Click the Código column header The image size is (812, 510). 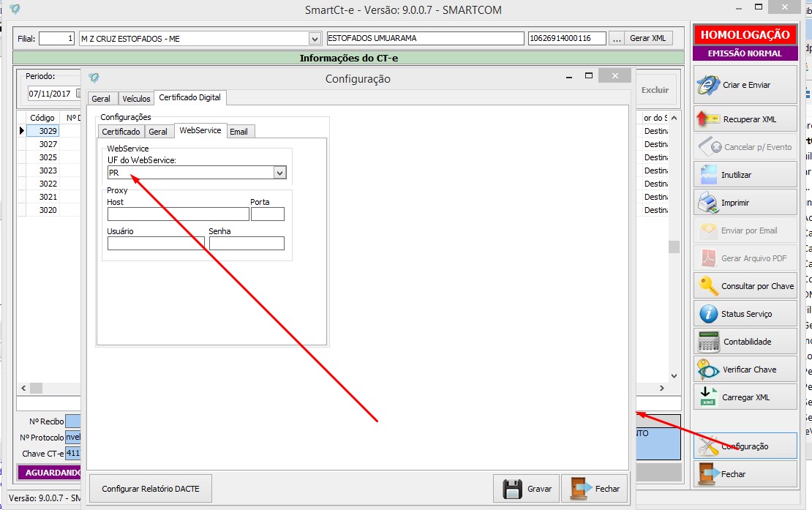pos(42,118)
